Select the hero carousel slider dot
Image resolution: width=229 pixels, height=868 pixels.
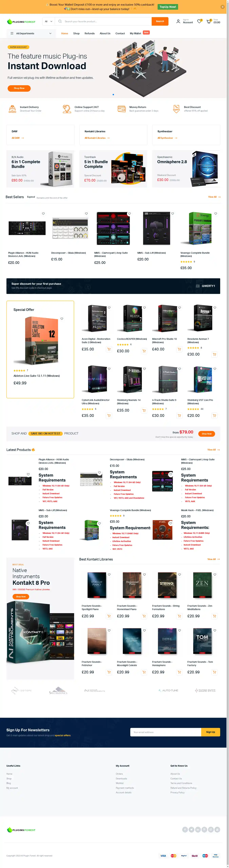click(x=113, y=95)
